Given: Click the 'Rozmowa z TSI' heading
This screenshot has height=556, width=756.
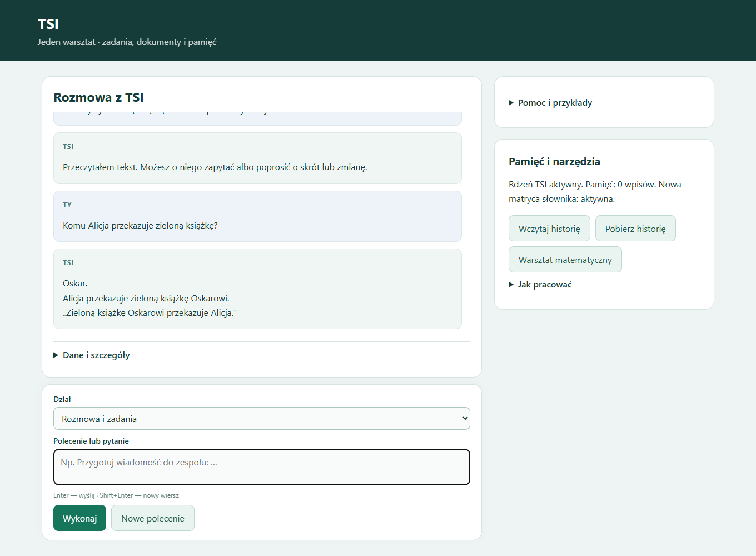Looking at the screenshot, I should (98, 97).
